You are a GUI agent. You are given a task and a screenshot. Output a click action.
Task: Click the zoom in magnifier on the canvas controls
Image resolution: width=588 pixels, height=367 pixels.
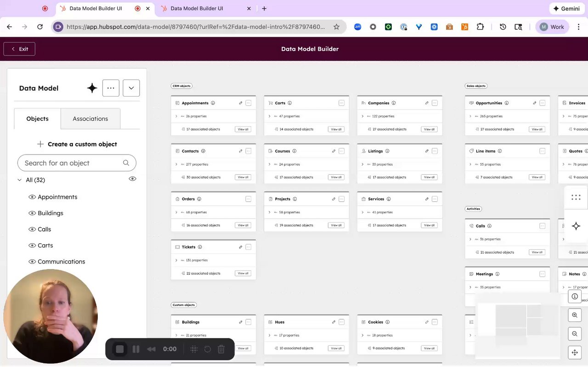tap(575, 315)
